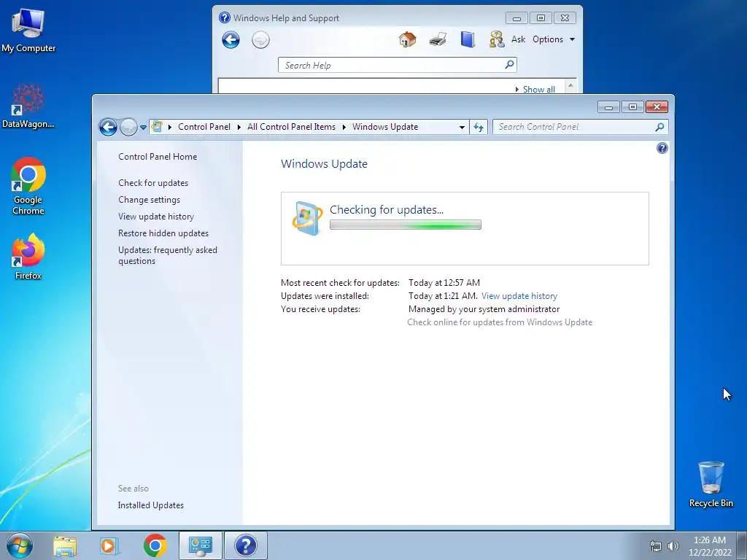747x560 pixels.
Task: Click the Search Help magnifier icon
Action: (509, 64)
